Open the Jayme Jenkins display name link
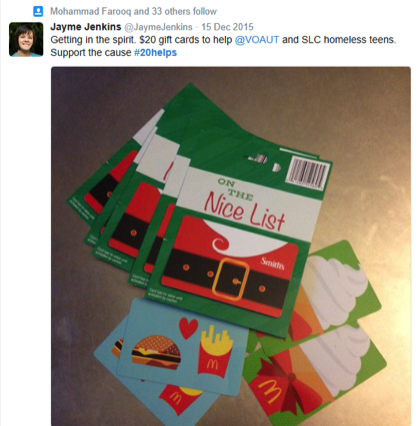This screenshot has height=426, width=419. (x=86, y=27)
